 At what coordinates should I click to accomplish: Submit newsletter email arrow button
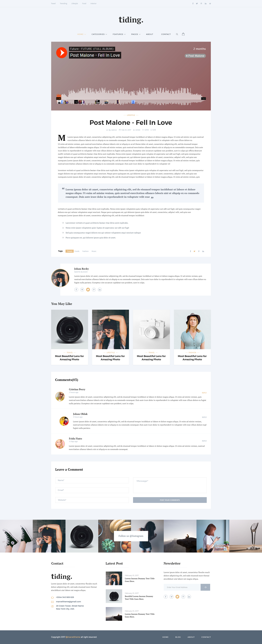(205, 587)
